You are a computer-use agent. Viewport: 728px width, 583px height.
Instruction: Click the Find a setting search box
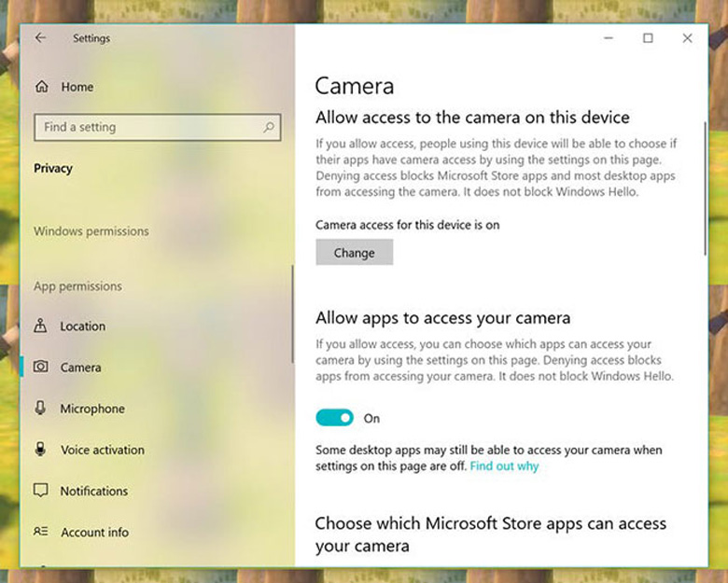(149, 127)
